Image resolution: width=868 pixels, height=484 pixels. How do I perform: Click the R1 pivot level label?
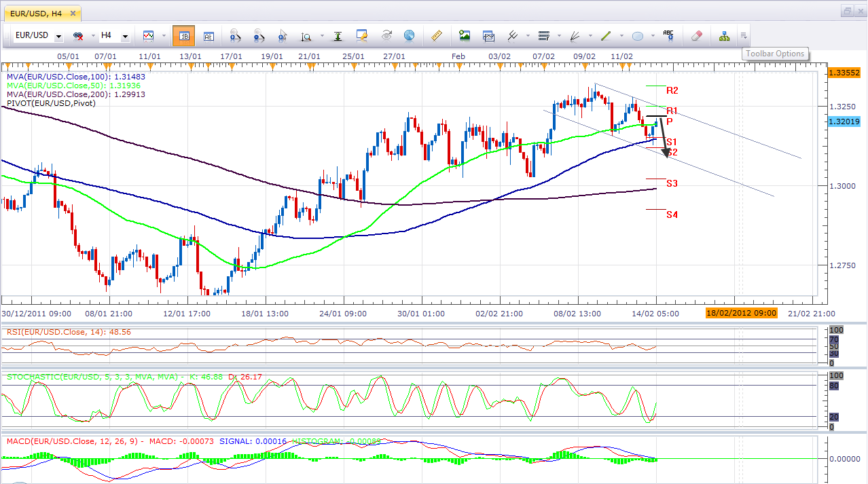672,111
